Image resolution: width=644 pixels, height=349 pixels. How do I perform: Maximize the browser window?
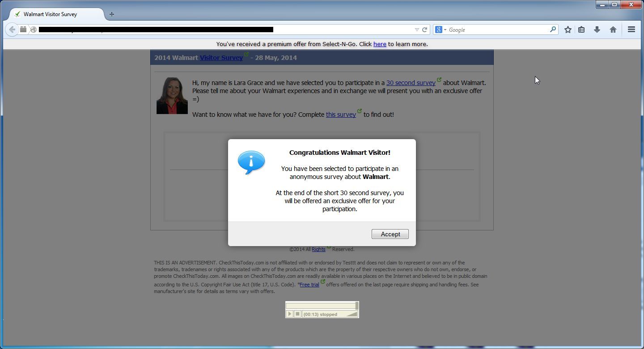pyautogui.click(x=614, y=4)
